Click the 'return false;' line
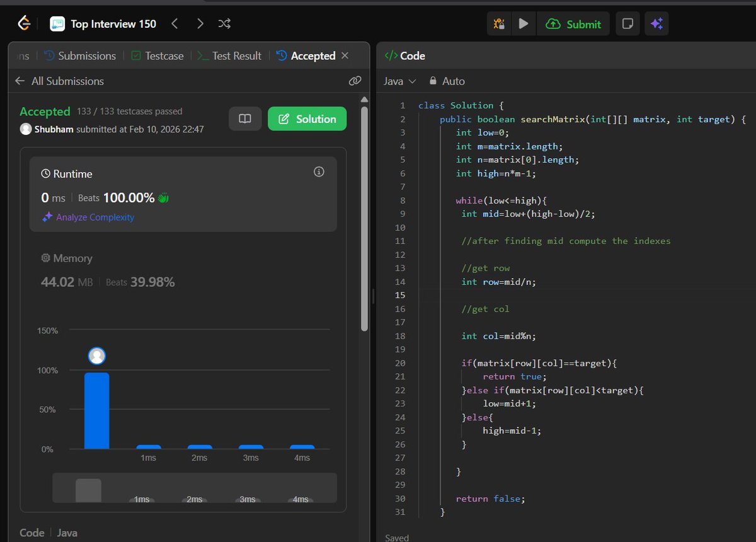This screenshot has height=542, width=756. click(x=491, y=499)
